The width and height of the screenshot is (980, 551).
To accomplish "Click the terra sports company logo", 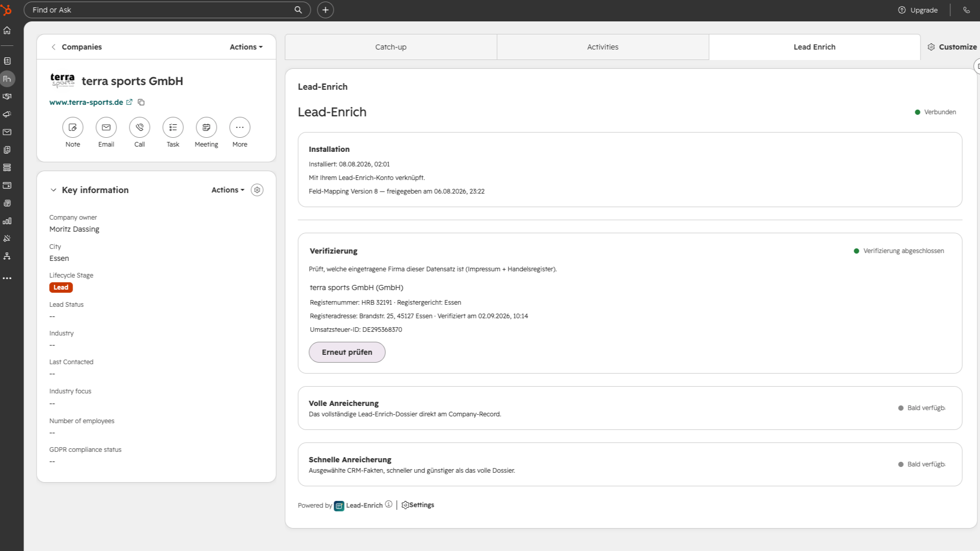I will 63,81.
